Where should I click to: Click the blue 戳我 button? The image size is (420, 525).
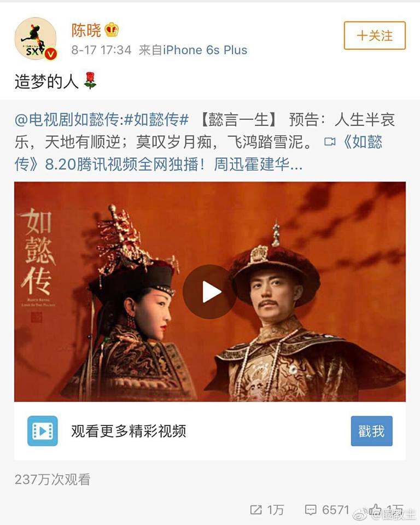pyautogui.click(x=371, y=431)
